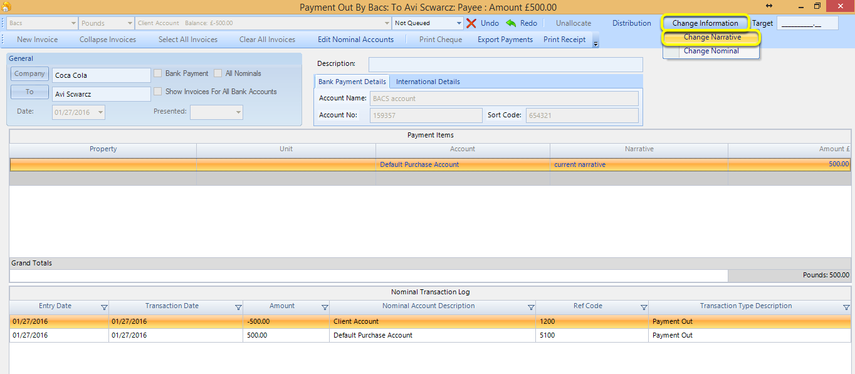Toggle Show Invoices For All Bank Accounts
This screenshot has height=374, width=855.
[158, 92]
